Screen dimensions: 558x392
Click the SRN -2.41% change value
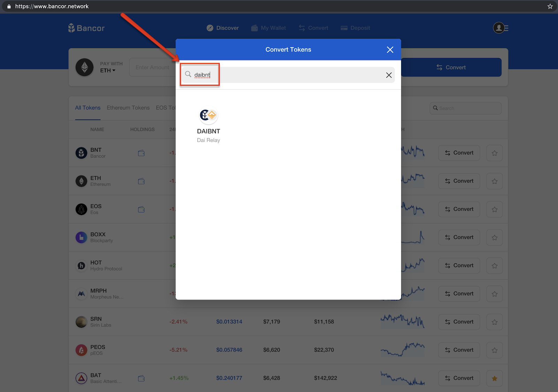point(179,322)
